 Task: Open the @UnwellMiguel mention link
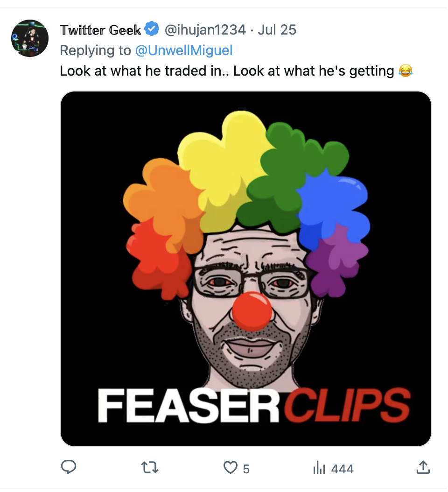(x=183, y=50)
